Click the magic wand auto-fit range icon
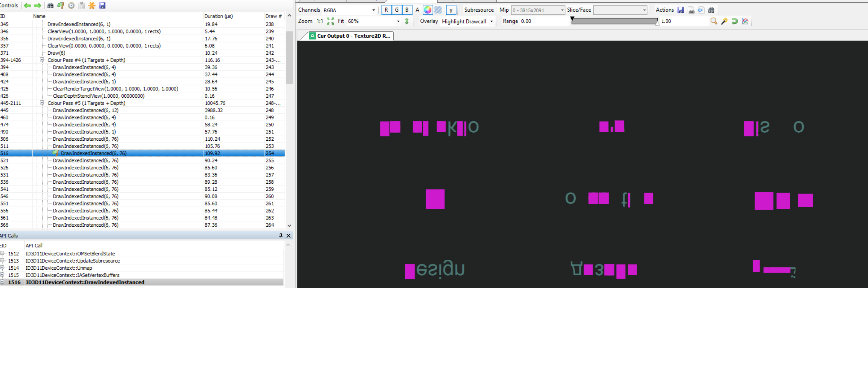 [724, 21]
